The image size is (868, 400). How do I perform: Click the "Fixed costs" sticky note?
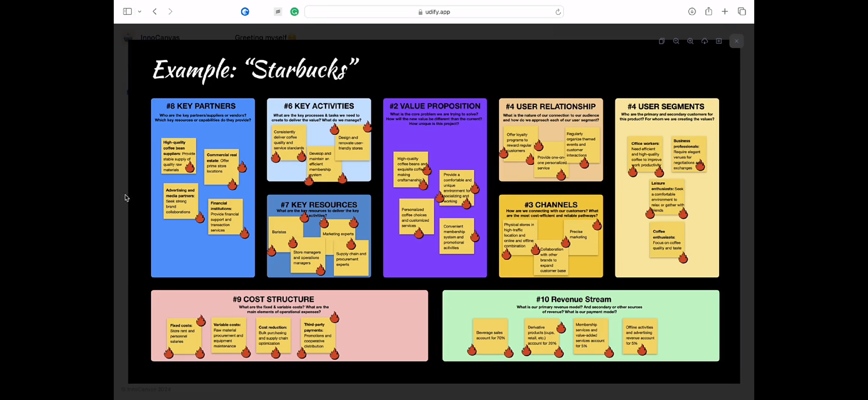tap(184, 336)
